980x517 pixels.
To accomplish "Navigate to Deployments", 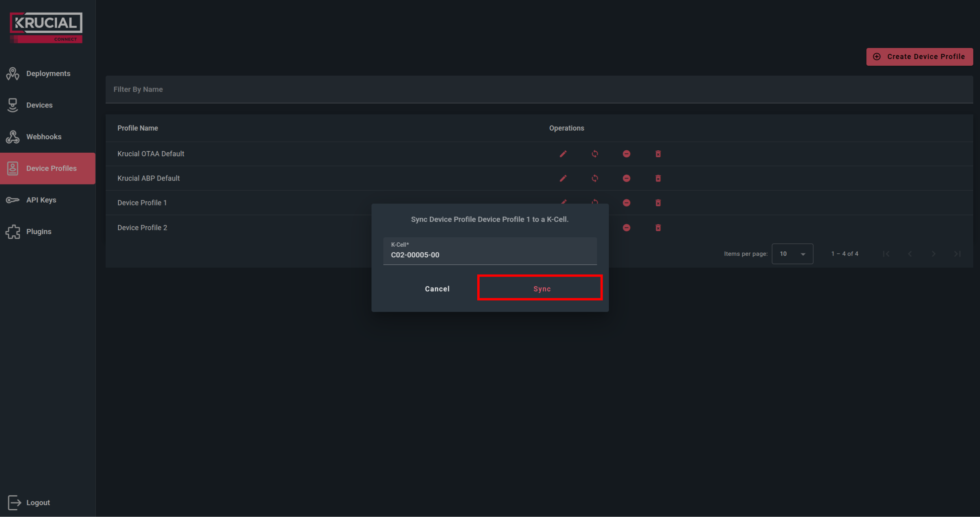I will 48,74.
